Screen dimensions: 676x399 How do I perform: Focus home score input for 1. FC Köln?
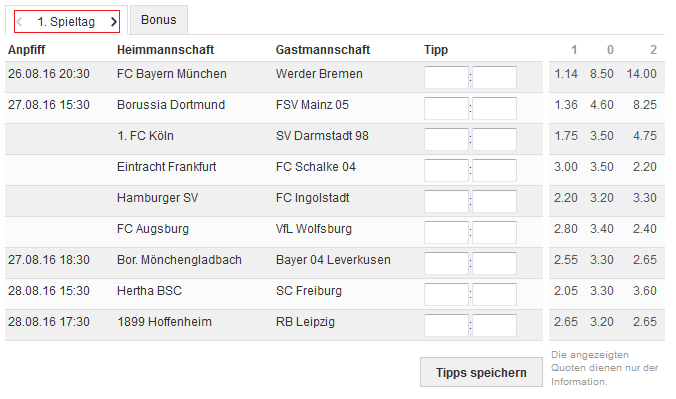pos(446,139)
